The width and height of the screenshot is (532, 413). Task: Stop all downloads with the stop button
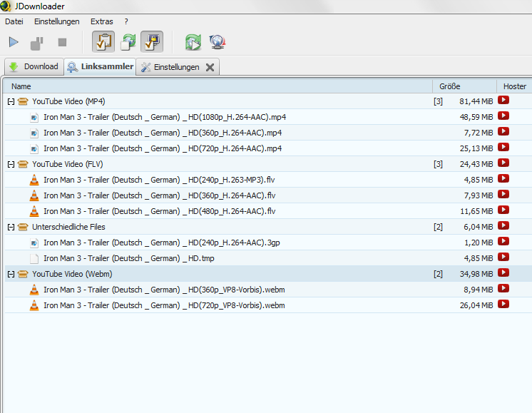(62, 42)
